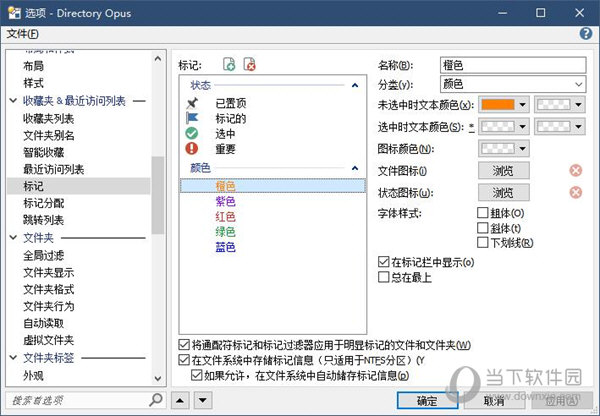Click 取消 cancel button
The height and width of the screenshot is (416, 600).
click(494, 401)
